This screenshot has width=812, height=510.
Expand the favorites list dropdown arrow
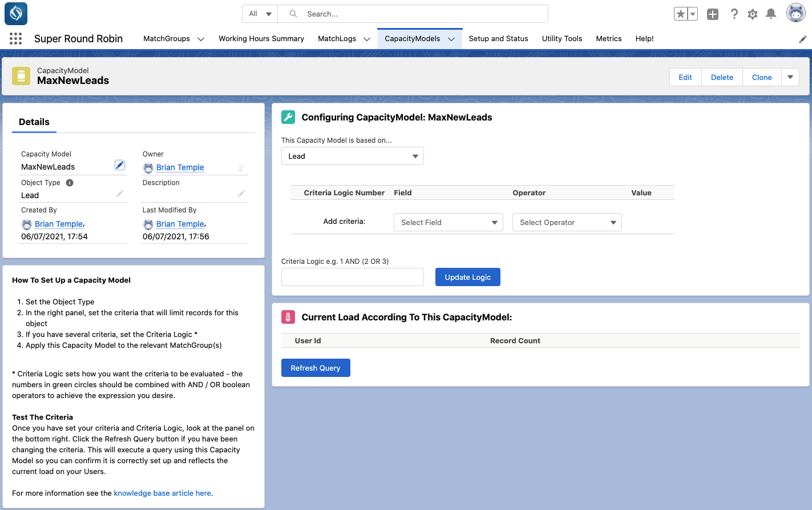[x=693, y=14]
